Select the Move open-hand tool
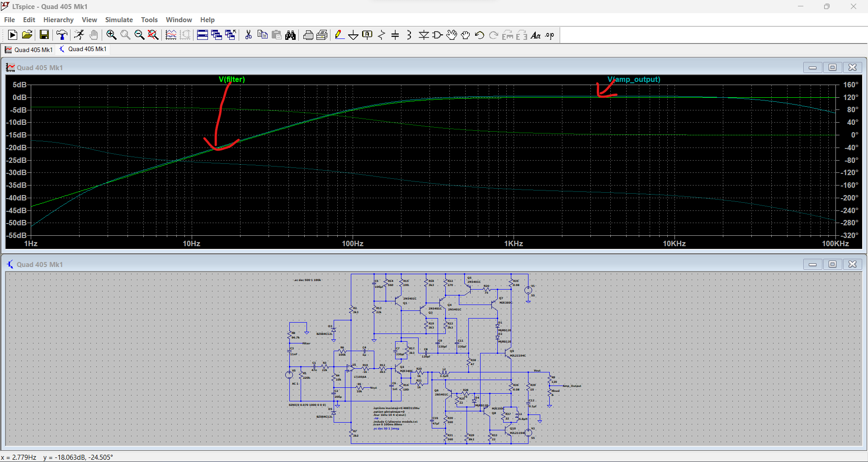 pyautogui.click(x=451, y=35)
